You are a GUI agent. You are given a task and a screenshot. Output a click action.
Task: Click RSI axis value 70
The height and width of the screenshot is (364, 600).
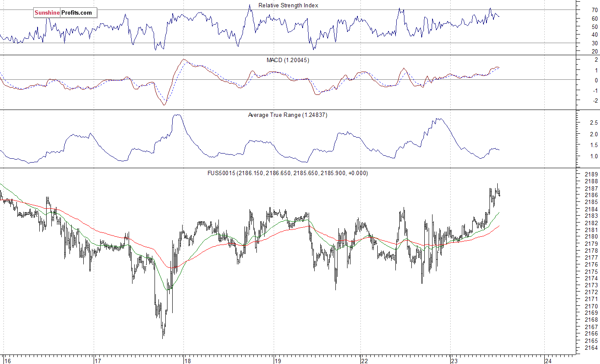coord(594,10)
